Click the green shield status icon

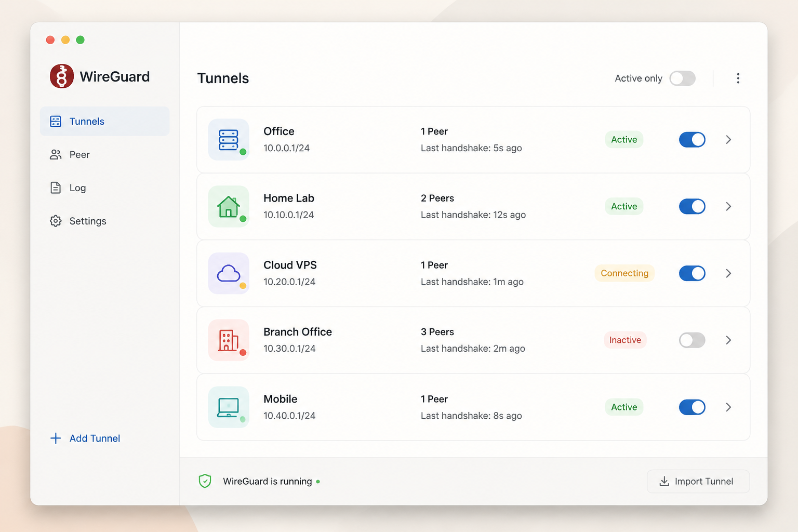pyautogui.click(x=205, y=481)
